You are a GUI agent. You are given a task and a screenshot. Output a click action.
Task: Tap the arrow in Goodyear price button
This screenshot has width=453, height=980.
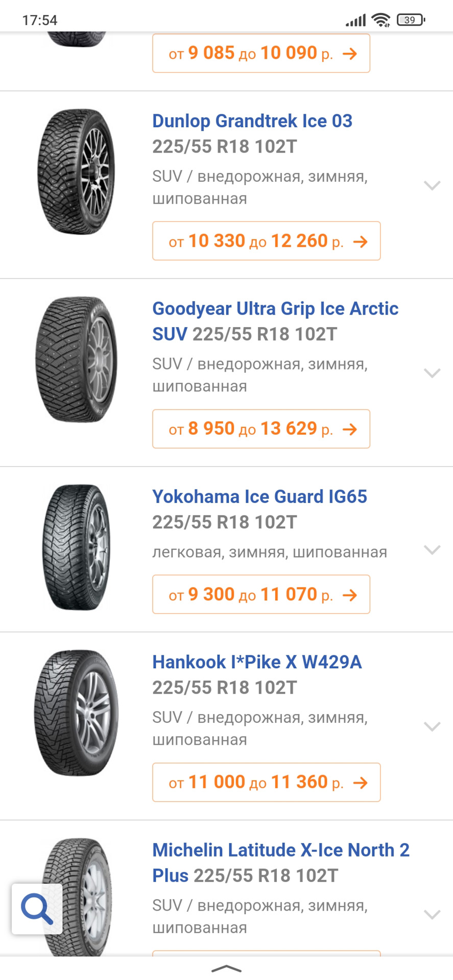[350, 429]
